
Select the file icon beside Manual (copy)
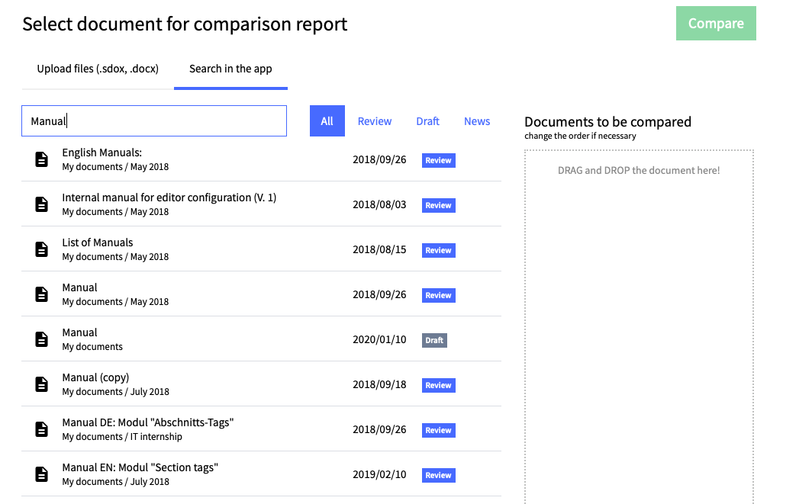point(41,384)
